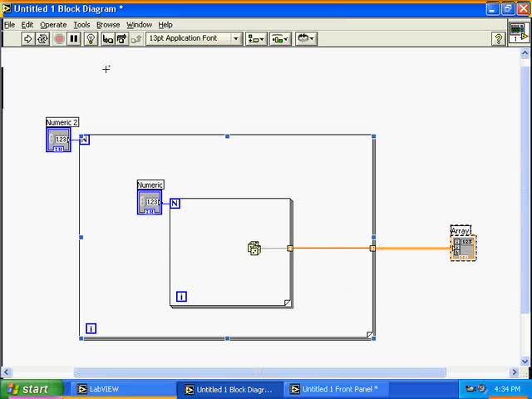The height and width of the screenshot is (399, 532).
Task: Open the Distribute Objects dropdown
Action: [x=280, y=39]
